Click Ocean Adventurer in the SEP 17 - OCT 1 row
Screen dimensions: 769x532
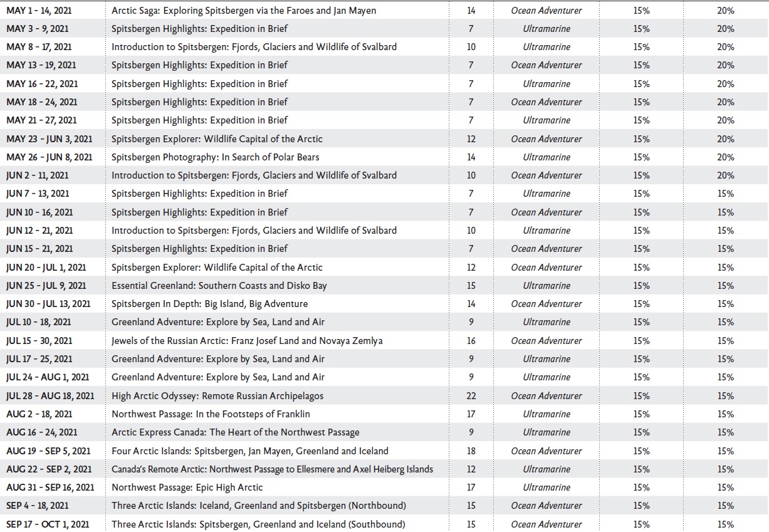coord(547,524)
